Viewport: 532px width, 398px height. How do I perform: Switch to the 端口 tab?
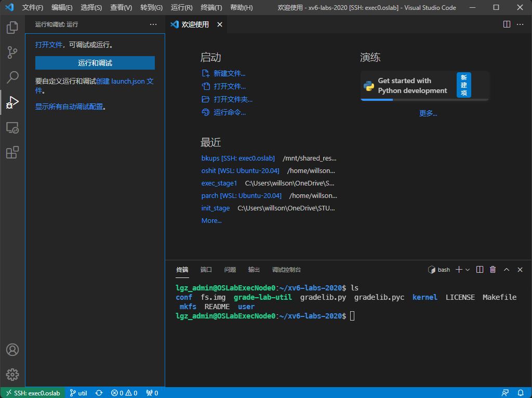(x=205, y=270)
